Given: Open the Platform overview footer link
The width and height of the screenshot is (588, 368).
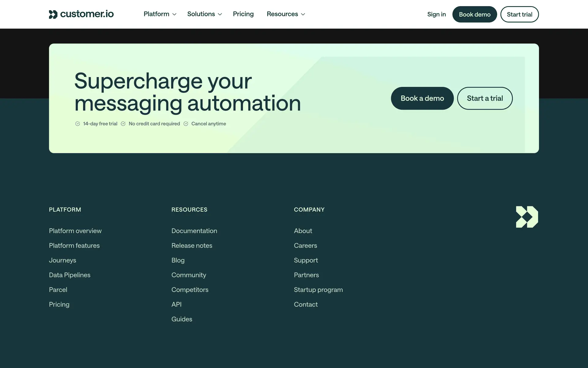Looking at the screenshot, I should [75, 231].
